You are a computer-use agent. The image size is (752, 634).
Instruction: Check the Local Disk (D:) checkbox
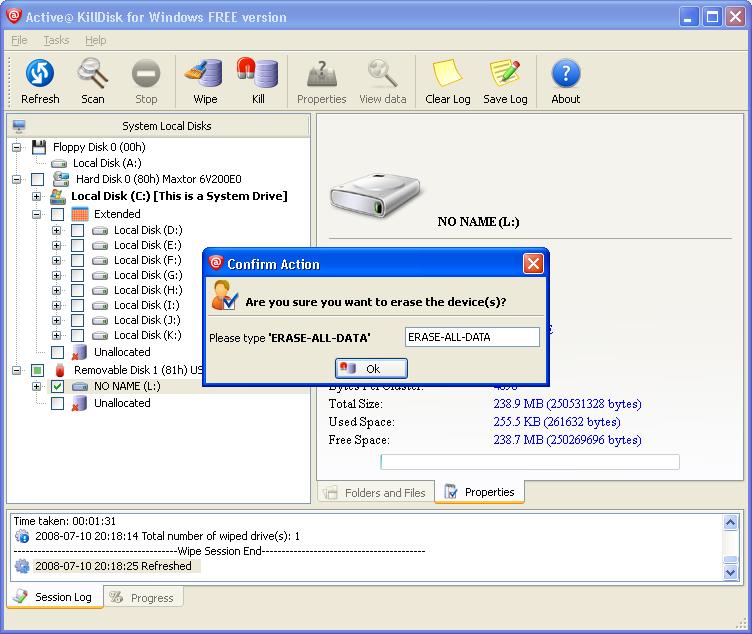coord(77,231)
